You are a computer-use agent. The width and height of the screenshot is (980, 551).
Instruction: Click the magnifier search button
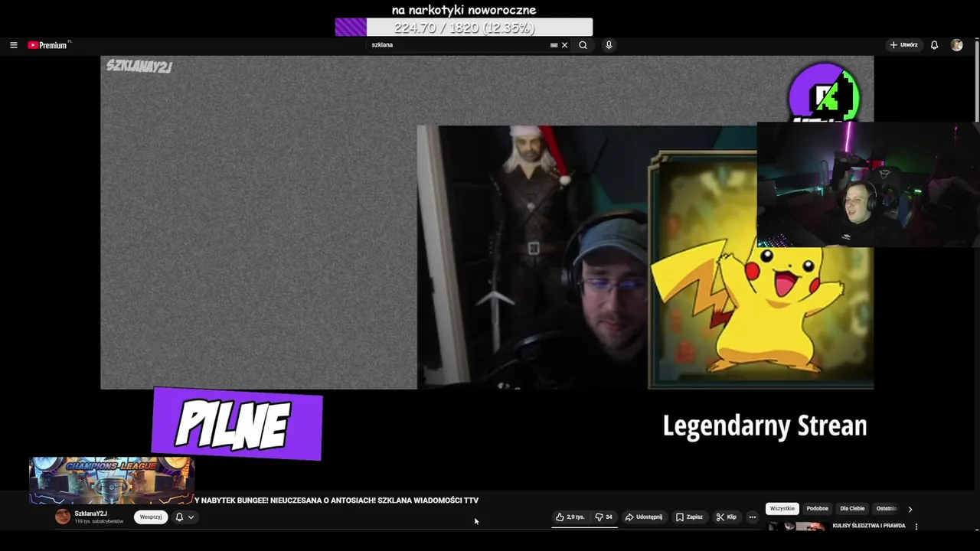click(583, 45)
